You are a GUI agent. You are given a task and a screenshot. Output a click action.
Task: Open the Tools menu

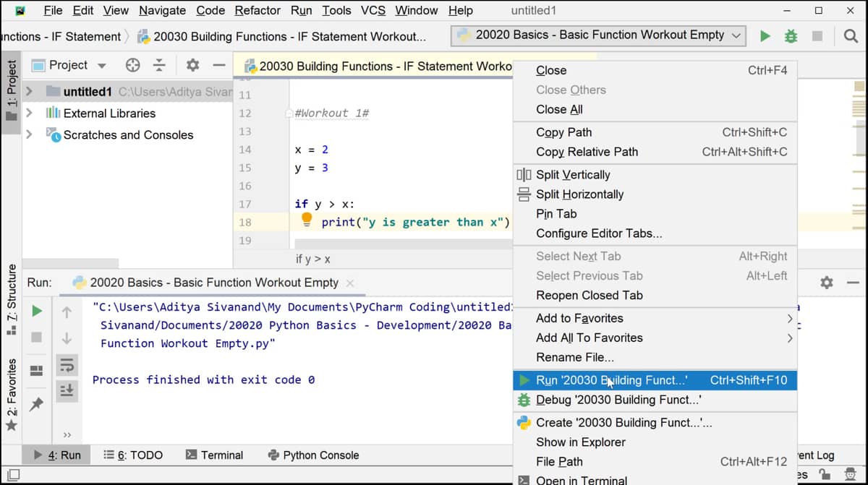click(336, 11)
